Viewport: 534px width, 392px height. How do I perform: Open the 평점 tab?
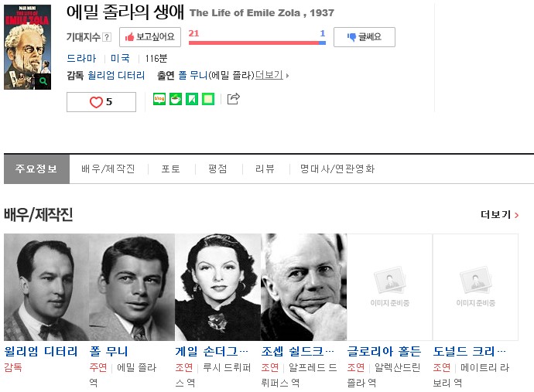pos(217,169)
